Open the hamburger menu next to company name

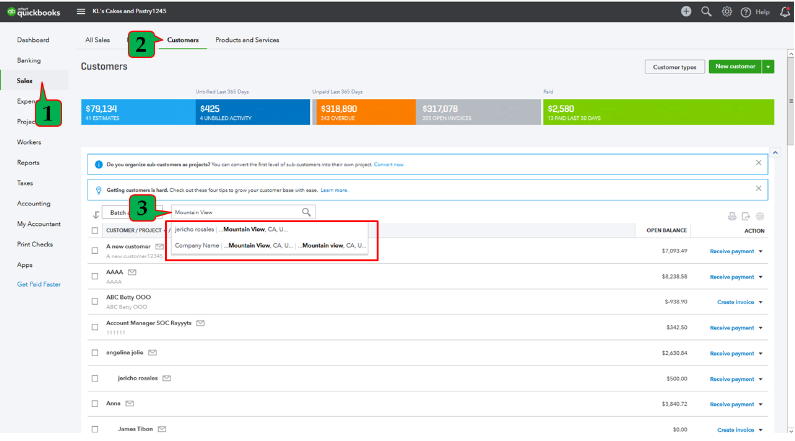[x=81, y=11]
